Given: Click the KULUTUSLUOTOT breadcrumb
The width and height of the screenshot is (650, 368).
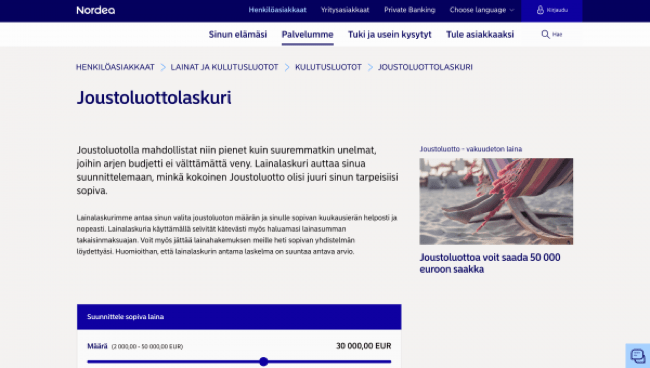Looking at the screenshot, I should (328, 67).
